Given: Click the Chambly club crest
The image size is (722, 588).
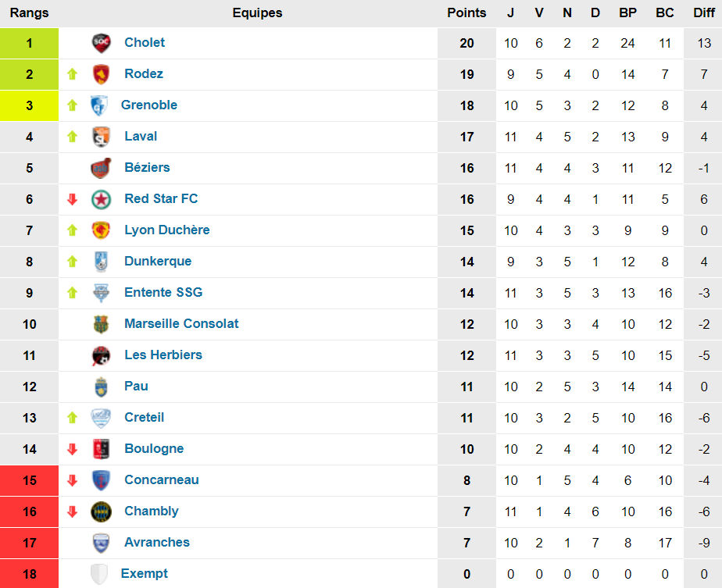Looking at the screenshot, I should 101,511.
